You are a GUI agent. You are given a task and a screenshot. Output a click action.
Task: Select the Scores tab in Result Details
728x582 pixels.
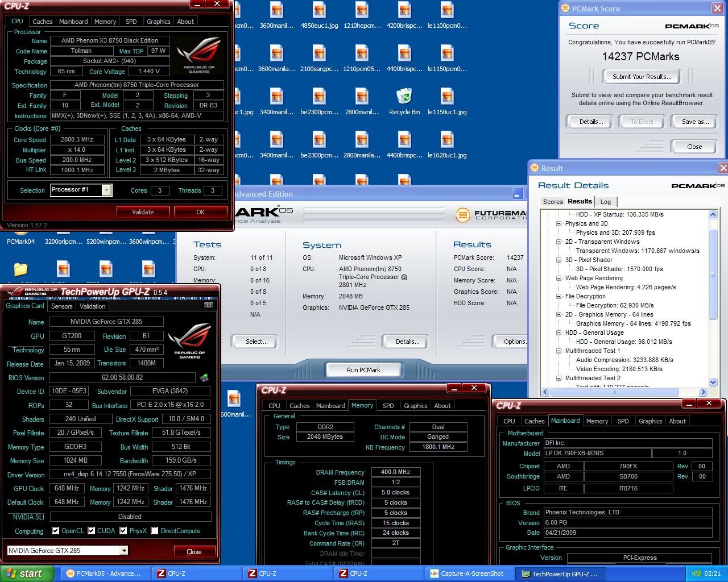(552, 202)
